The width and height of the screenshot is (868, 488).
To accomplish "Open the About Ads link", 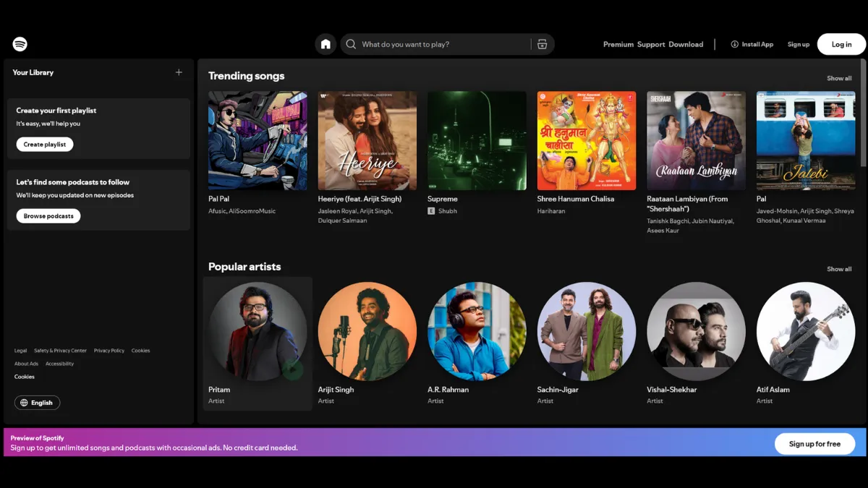I will (26, 364).
